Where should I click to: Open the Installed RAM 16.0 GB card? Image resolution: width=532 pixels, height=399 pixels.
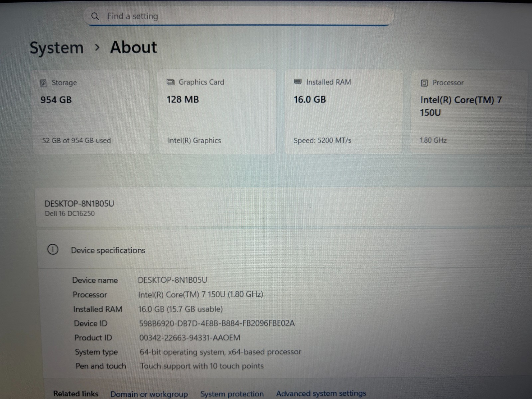(x=343, y=112)
